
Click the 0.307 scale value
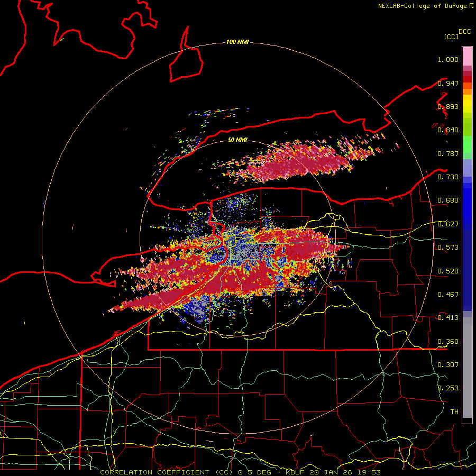pyautogui.click(x=448, y=365)
